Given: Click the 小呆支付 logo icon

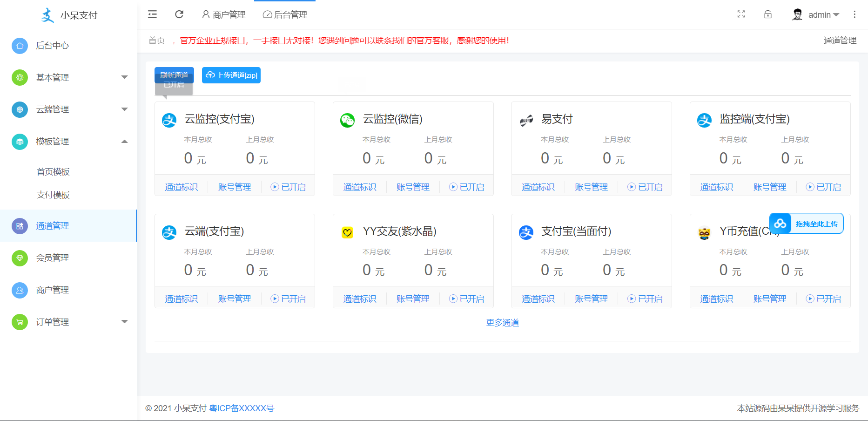Looking at the screenshot, I should pyautogui.click(x=47, y=15).
